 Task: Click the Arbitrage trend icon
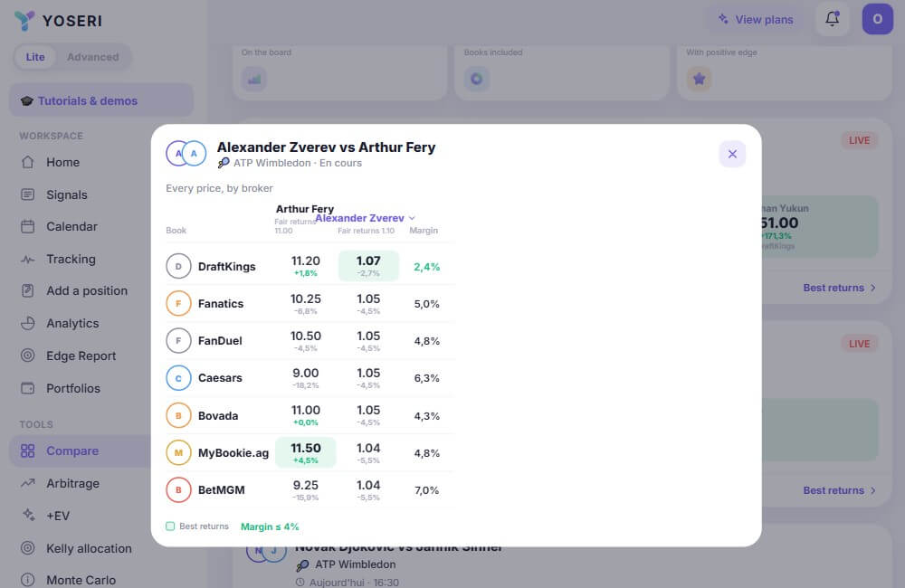coord(28,483)
